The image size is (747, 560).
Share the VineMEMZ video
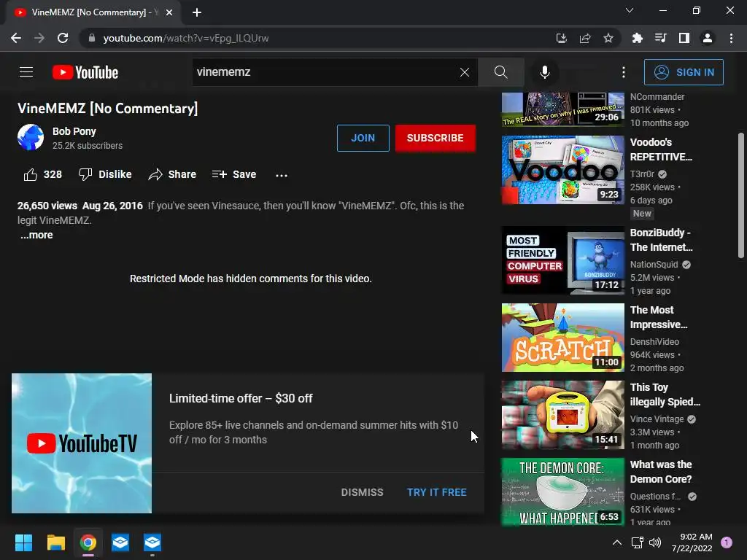(172, 175)
